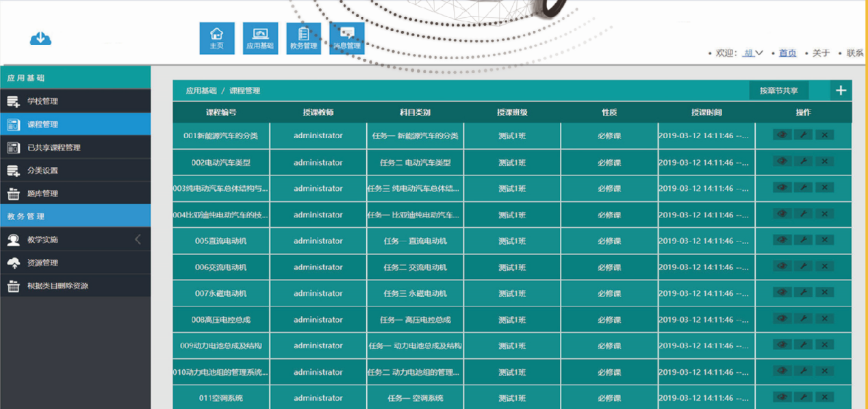The height and width of the screenshot is (409, 868).
Task: Collapse the 应用基础 sidebar section header
Action: pos(75,78)
